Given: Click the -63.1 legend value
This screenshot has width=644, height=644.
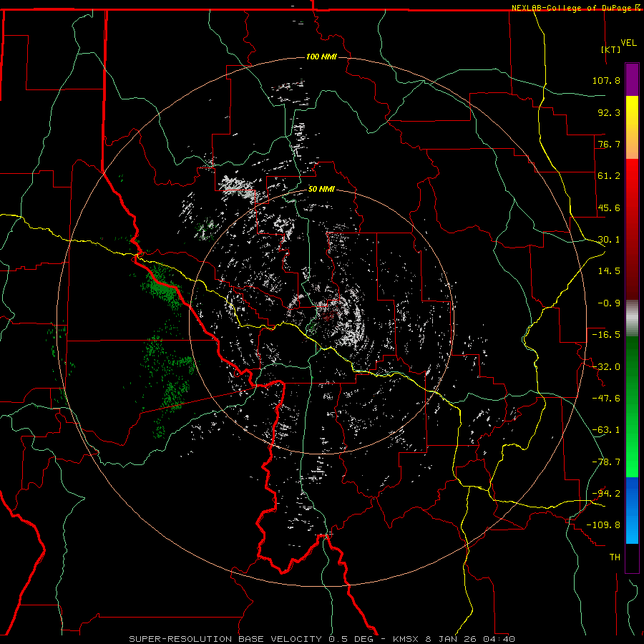Looking at the screenshot, I should click(x=606, y=430).
